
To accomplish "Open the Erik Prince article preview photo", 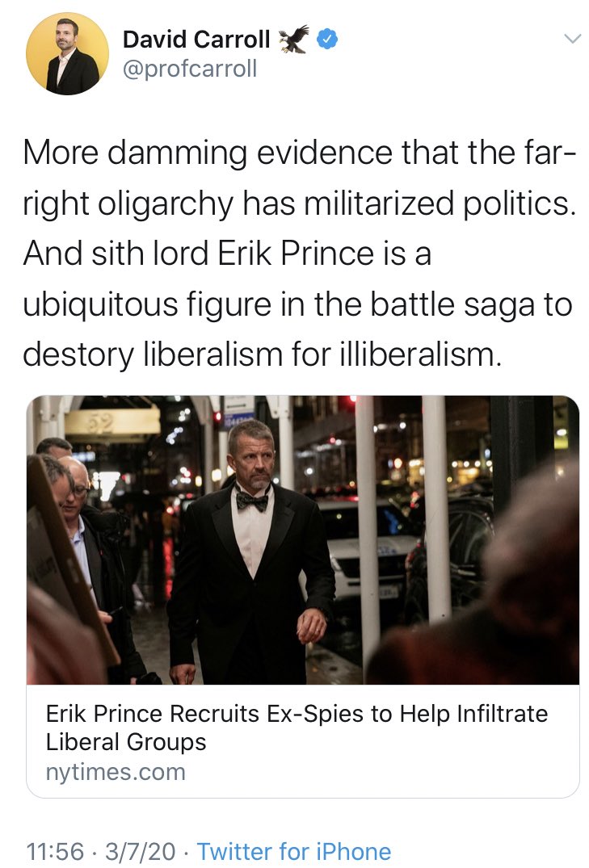I will point(302,539).
